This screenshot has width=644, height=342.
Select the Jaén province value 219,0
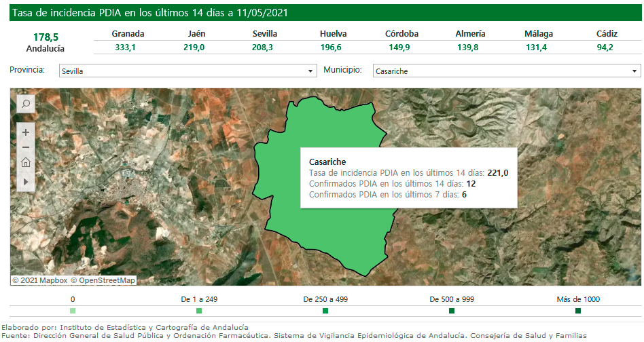(x=194, y=47)
